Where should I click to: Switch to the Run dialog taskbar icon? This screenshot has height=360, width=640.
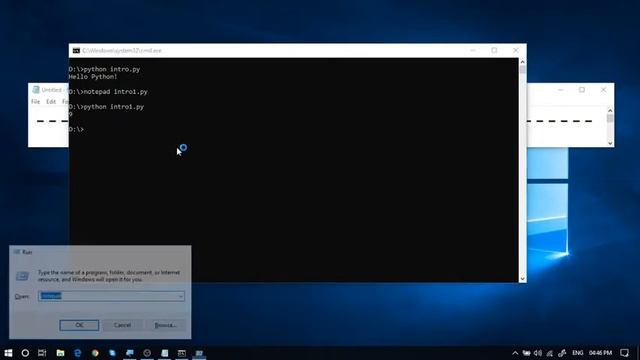[x=199, y=353]
